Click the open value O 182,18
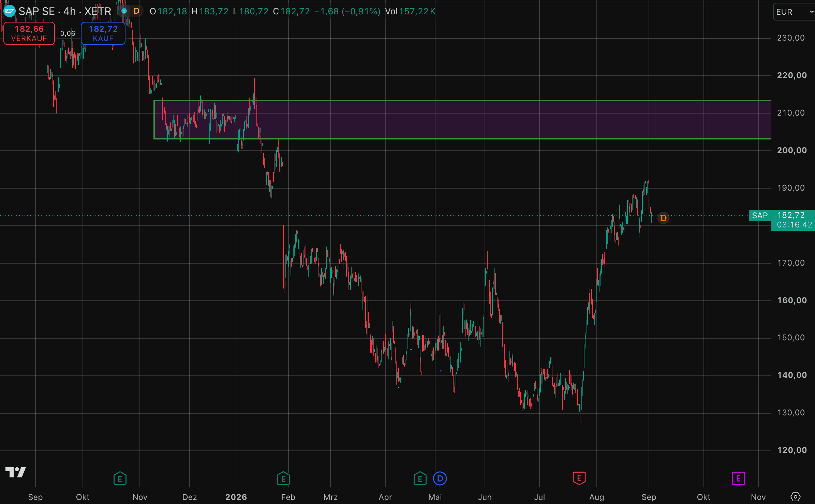The width and height of the screenshot is (815, 504). [x=168, y=11]
